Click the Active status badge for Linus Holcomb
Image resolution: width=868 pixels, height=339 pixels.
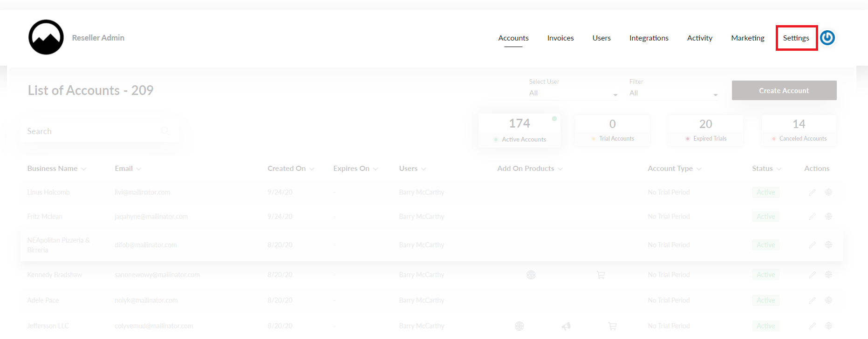(766, 192)
